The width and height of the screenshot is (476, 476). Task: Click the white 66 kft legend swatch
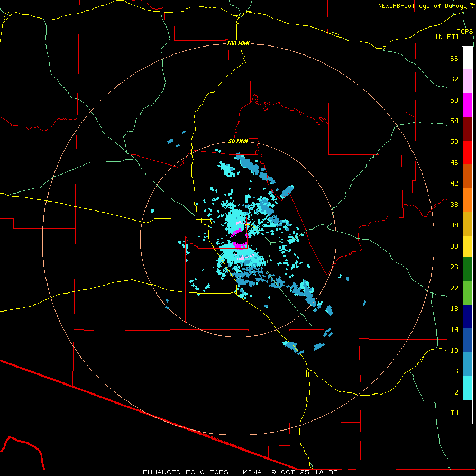[x=467, y=58]
